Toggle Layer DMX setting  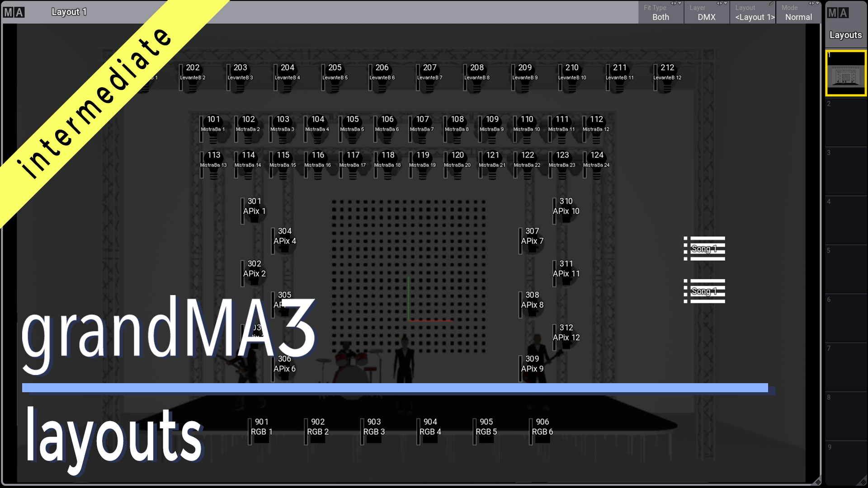pos(706,13)
